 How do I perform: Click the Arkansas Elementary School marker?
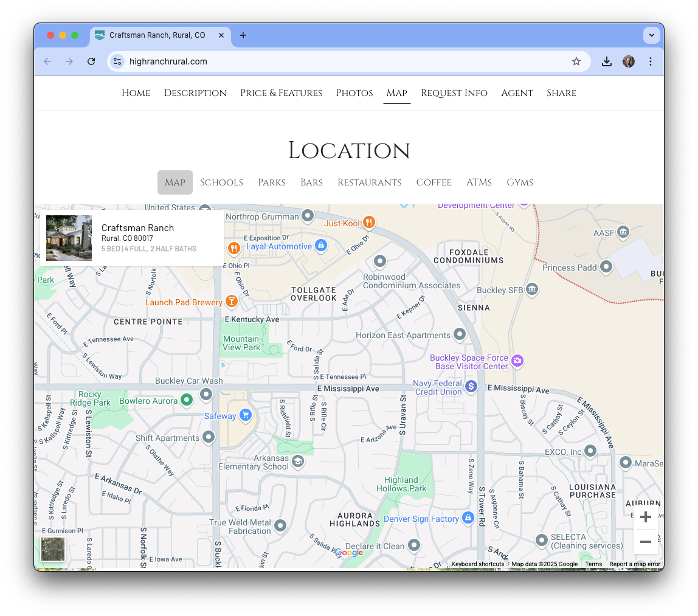298,461
